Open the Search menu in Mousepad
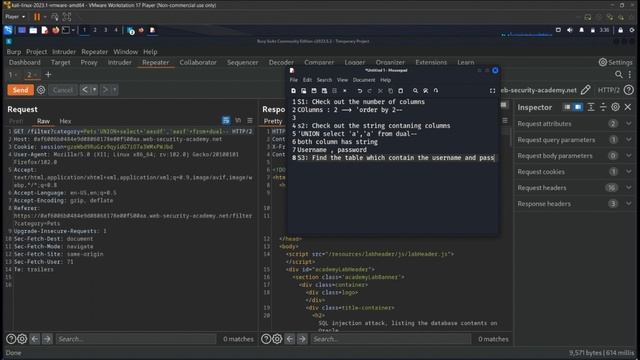Image resolution: width=640 pixels, height=360 pixels. (x=324, y=80)
